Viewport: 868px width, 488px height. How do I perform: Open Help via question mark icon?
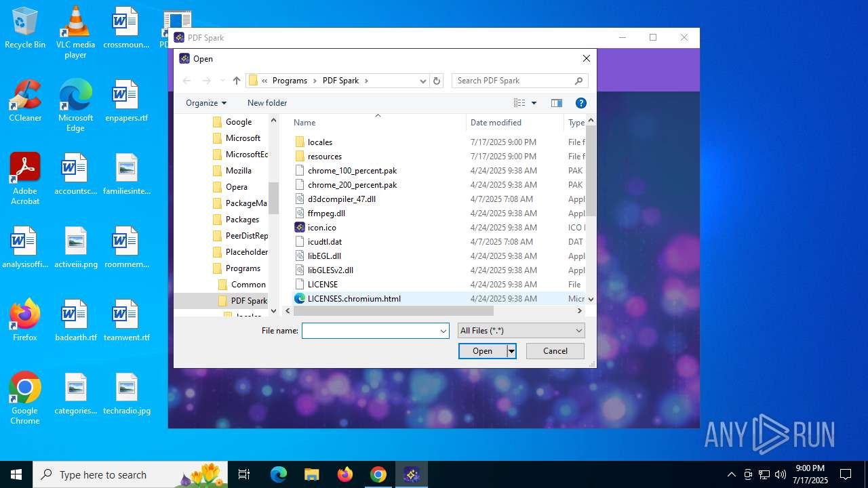[580, 103]
